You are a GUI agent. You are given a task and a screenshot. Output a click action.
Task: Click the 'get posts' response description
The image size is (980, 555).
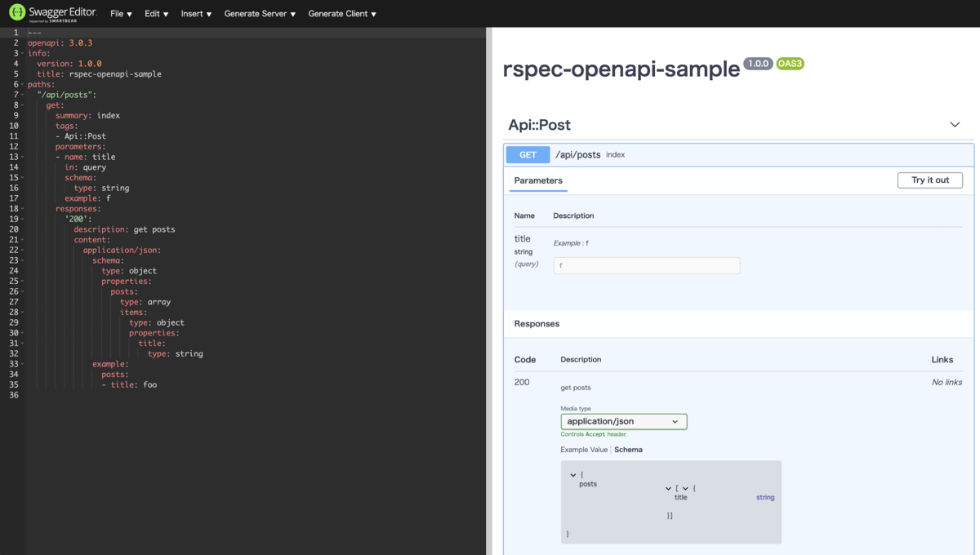[x=576, y=388]
